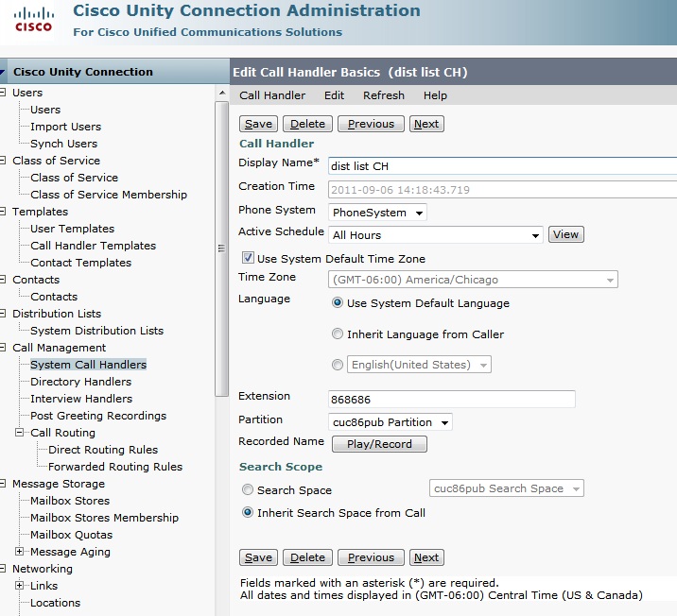Click the top Next button
The height and width of the screenshot is (616, 677).
(x=426, y=124)
